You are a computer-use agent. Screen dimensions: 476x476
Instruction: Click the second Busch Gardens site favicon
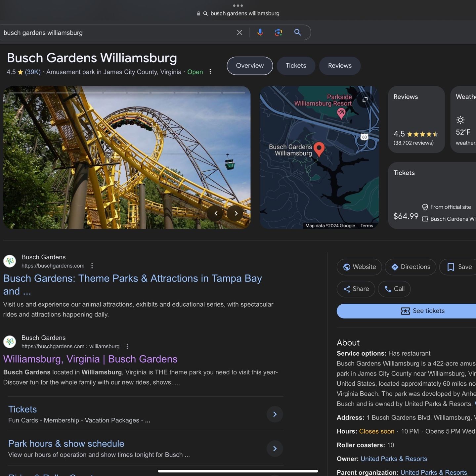click(x=10, y=342)
